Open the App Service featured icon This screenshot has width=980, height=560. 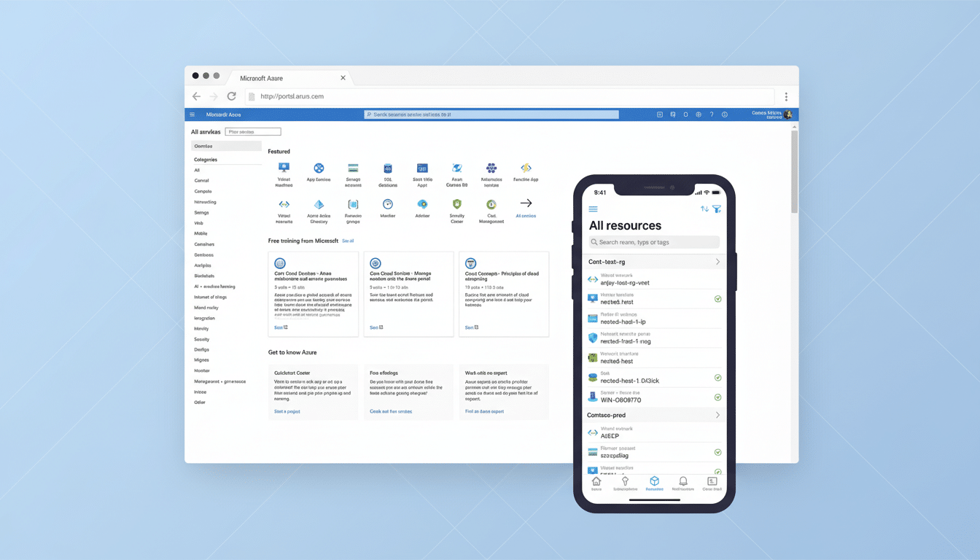(x=319, y=168)
